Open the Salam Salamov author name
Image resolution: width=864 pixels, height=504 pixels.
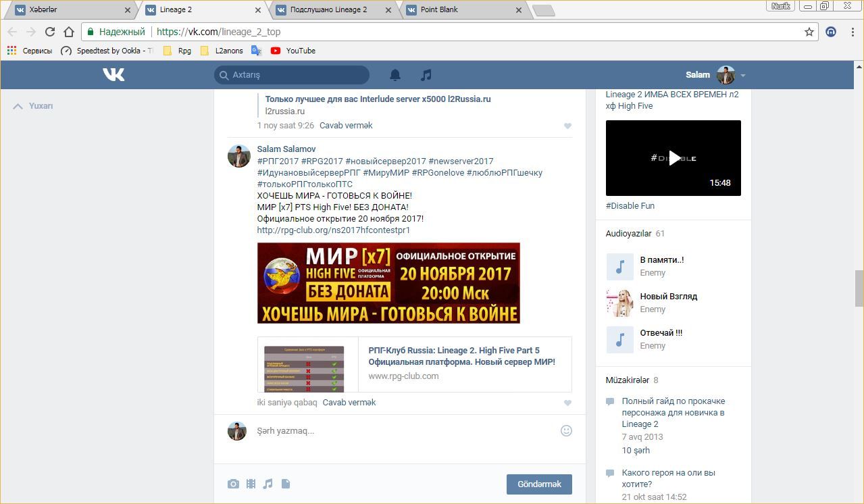point(286,149)
